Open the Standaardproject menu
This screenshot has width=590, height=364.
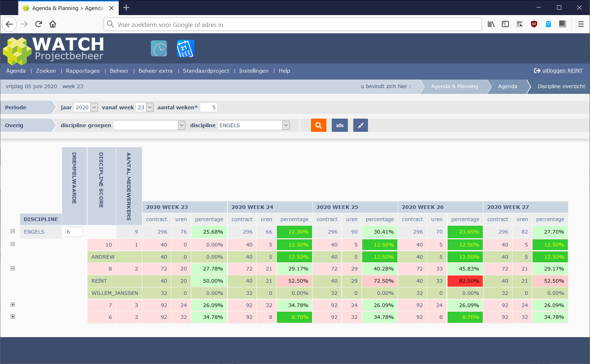tap(206, 71)
